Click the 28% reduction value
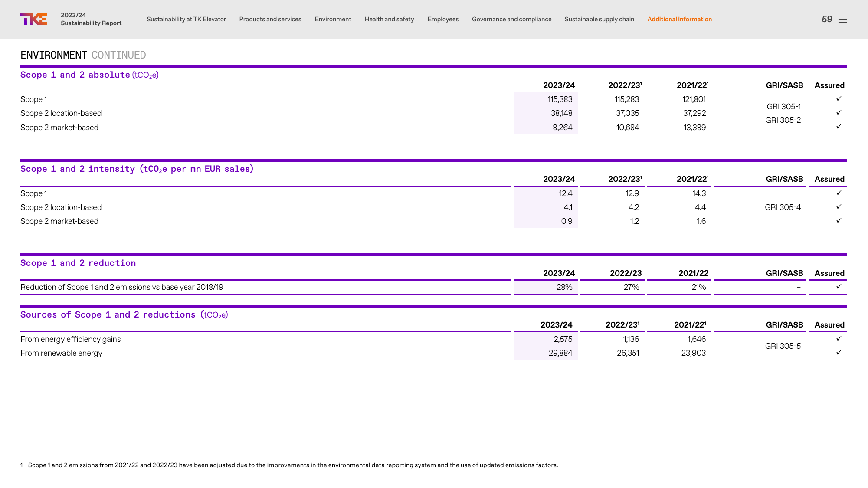This screenshot has height=488, width=868. pyautogui.click(x=564, y=287)
